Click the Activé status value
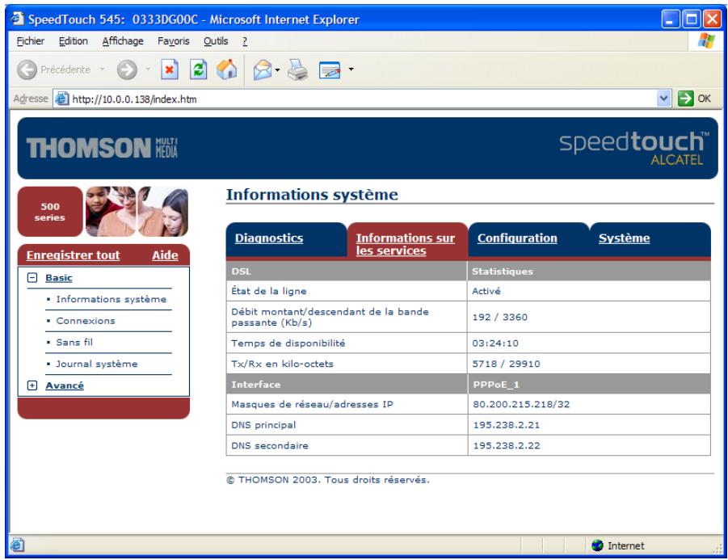 (486, 291)
